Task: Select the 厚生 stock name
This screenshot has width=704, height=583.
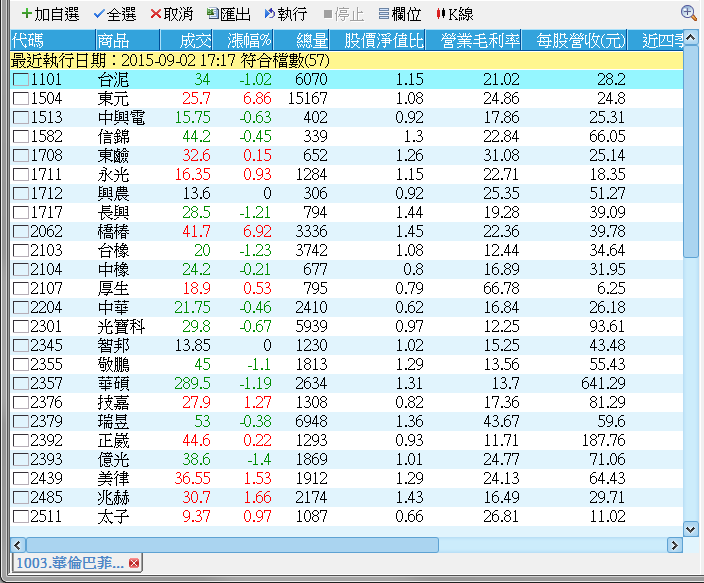Action: coord(113,288)
